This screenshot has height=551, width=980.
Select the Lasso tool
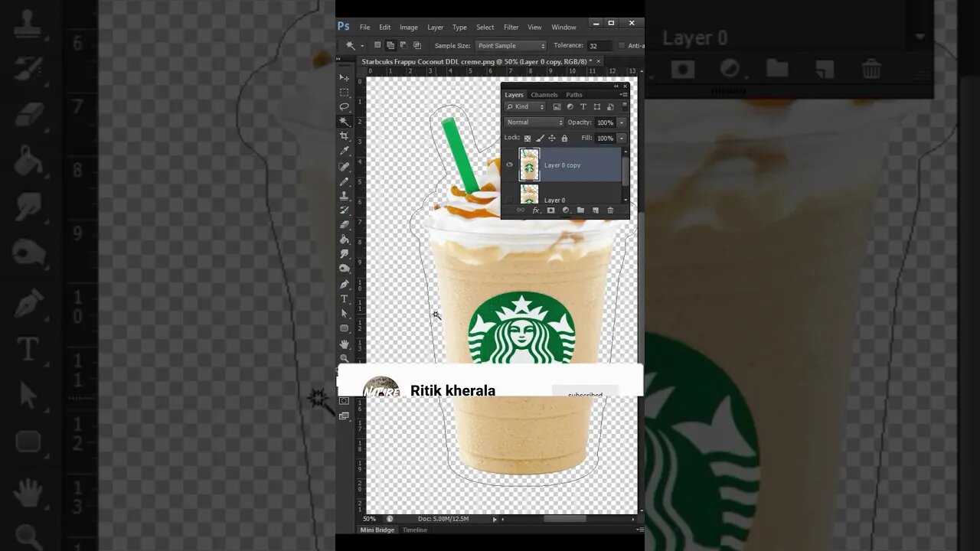pyautogui.click(x=345, y=106)
